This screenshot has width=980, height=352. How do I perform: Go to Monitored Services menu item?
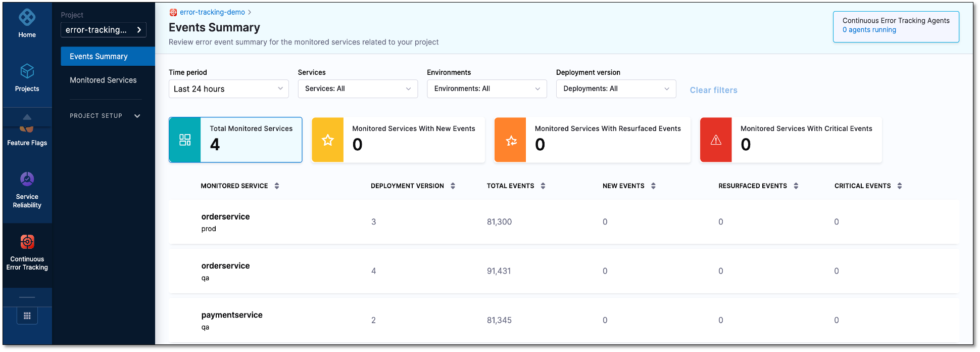coord(103,80)
